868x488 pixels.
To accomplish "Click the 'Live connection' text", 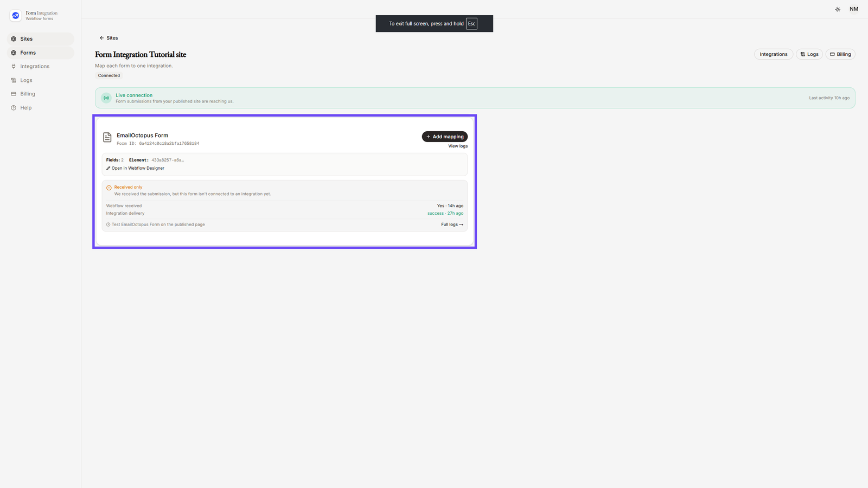I will [134, 95].
